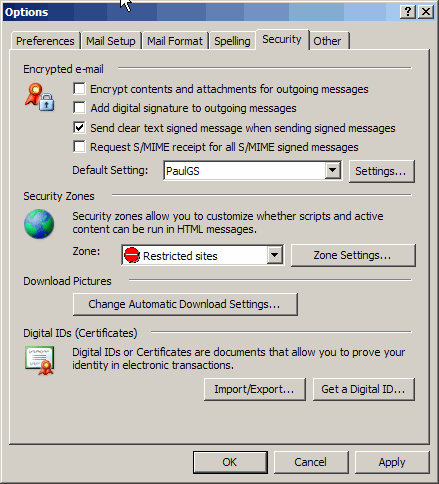Open Zone Settings... button
Viewport: 439px width, 484px height.
pyautogui.click(x=353, y=255)
